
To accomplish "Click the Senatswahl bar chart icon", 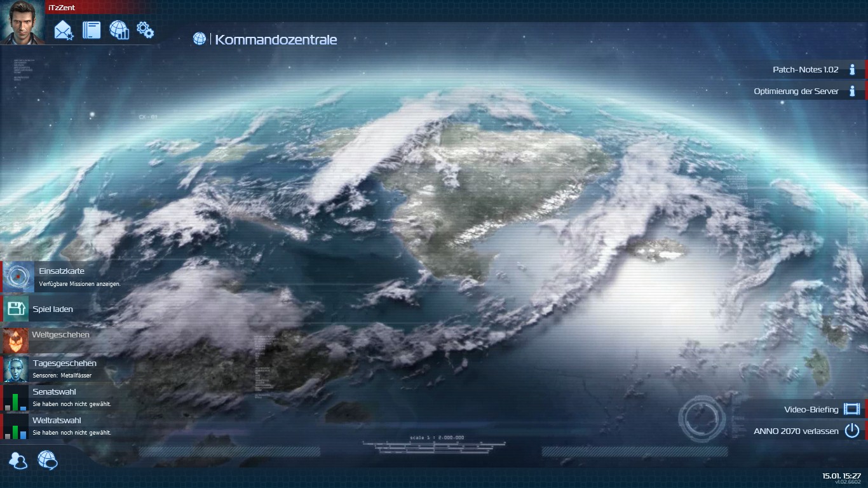I will 16,398.
